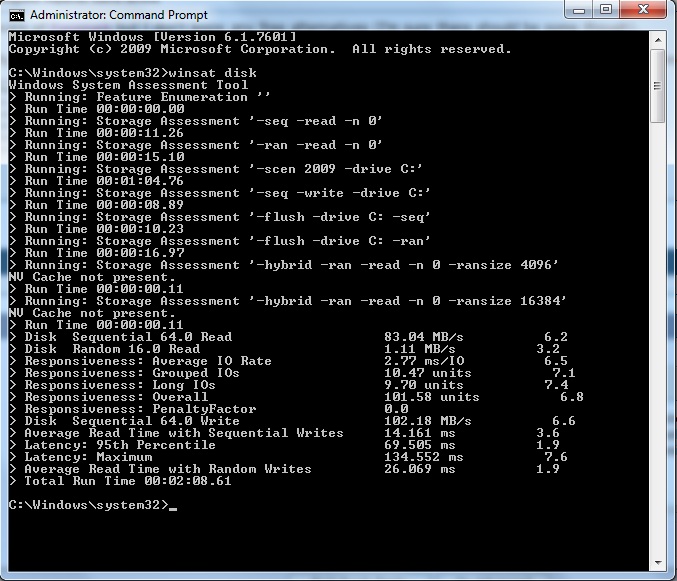Click 'Responsiveness: Grouped IOs' label

click(x=132, y=373)
